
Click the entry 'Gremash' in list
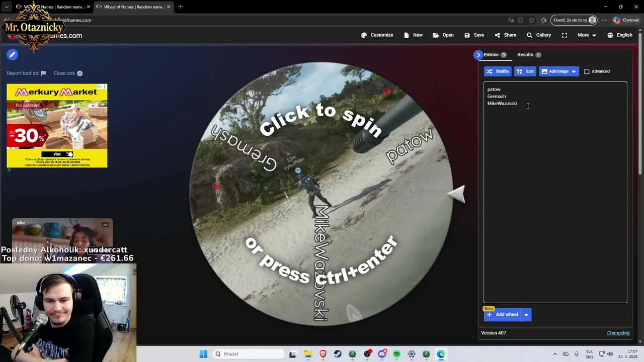point(497,97)
